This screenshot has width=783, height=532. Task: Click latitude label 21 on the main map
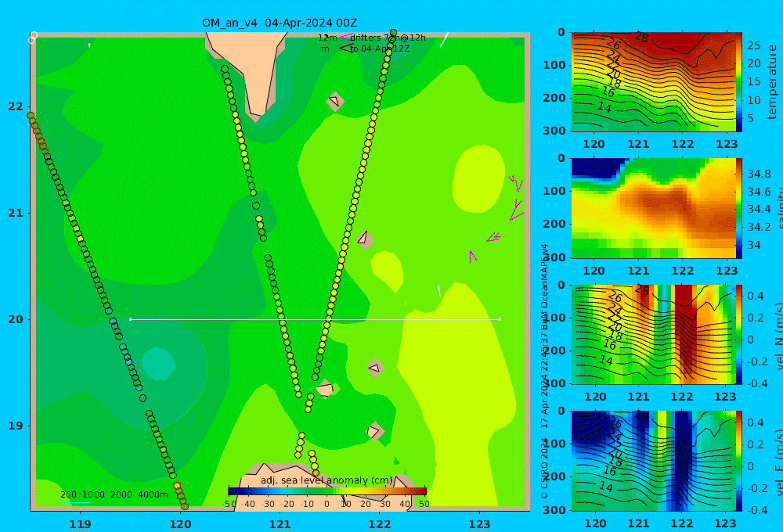[x=16, y=213]
